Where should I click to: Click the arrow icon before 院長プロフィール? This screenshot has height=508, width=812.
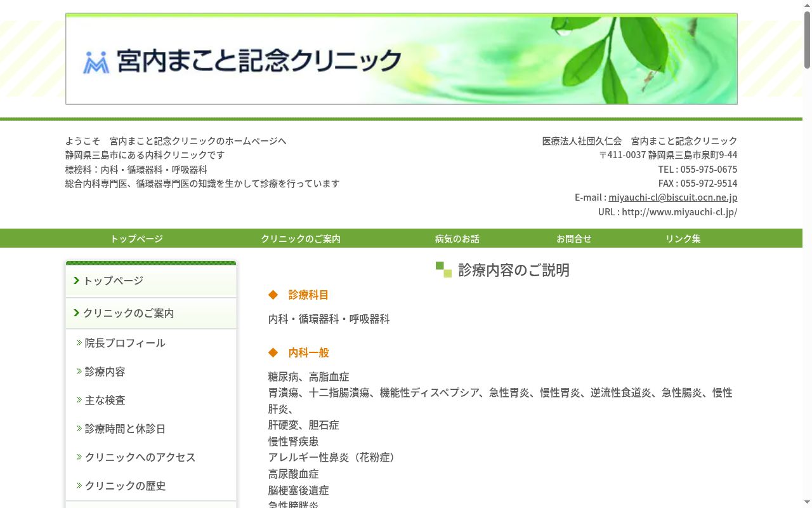(79, 342)
